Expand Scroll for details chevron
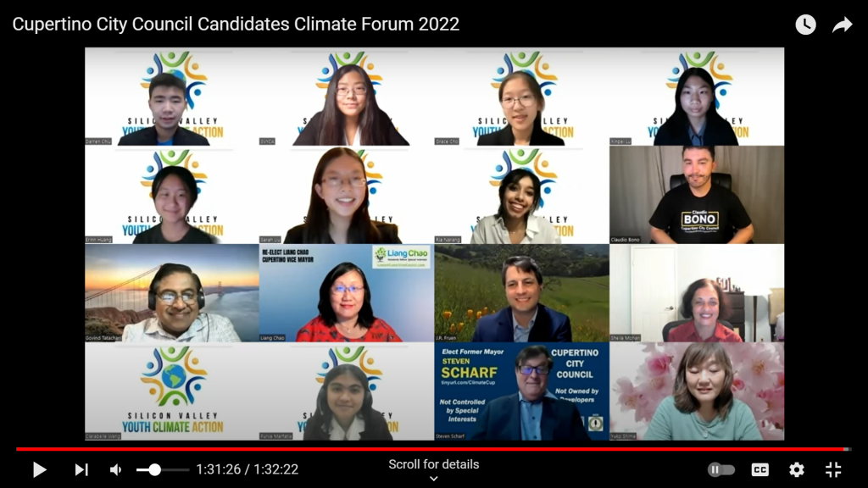 coord(434,479)
